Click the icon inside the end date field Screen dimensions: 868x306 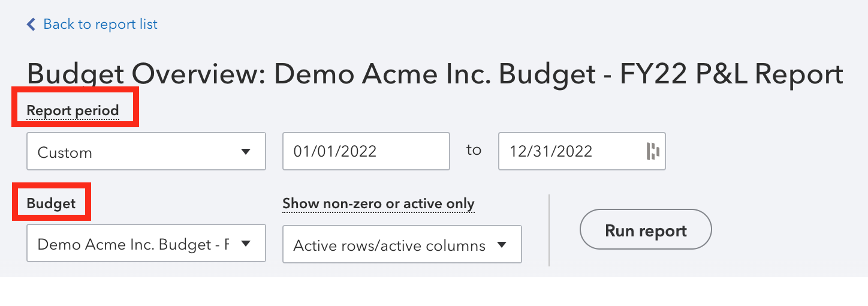(x=653, y=151)
